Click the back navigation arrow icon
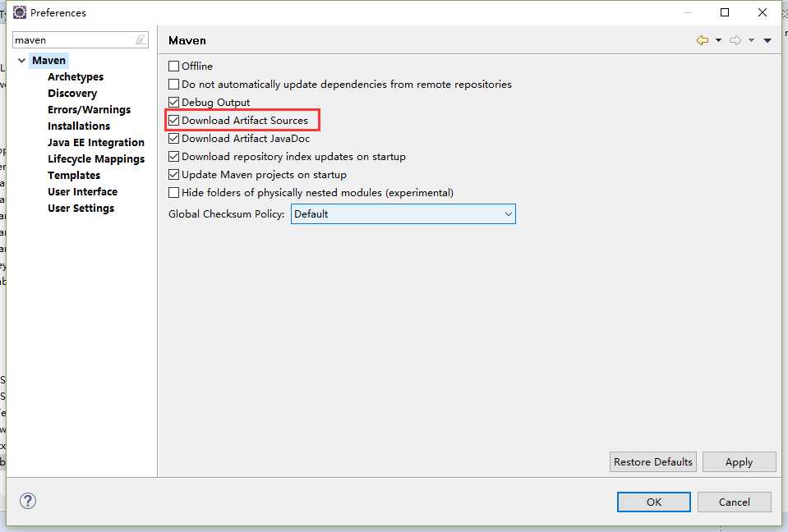 coord(703,40)
